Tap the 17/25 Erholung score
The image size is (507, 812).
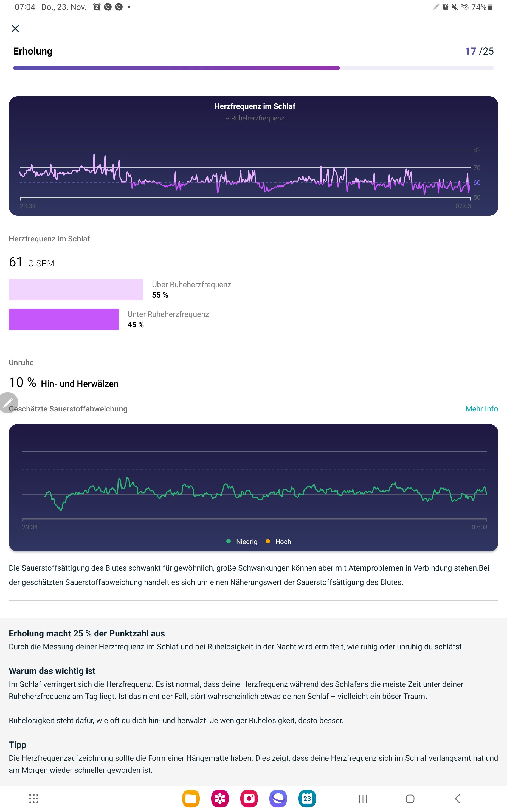pos(479,51)
